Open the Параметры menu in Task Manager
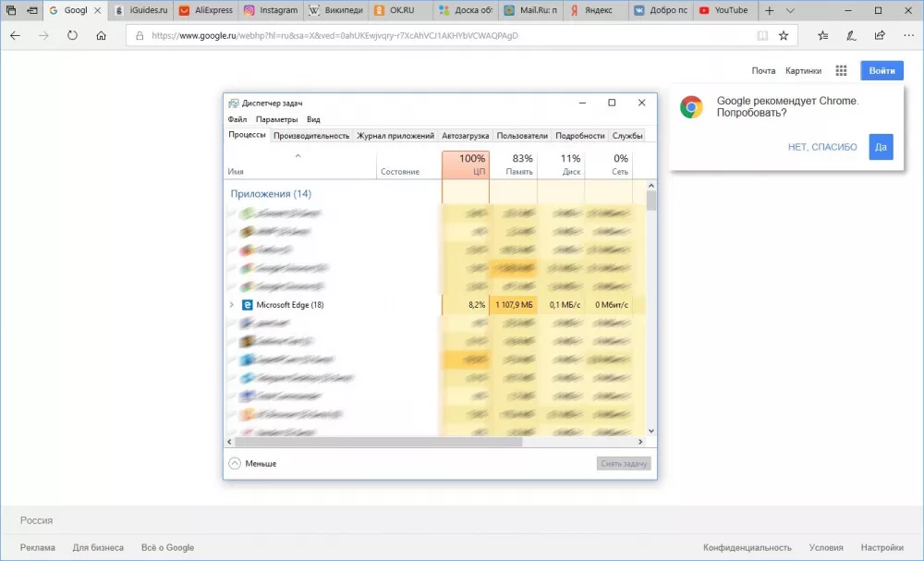924x561 pixels. point(276,119)
